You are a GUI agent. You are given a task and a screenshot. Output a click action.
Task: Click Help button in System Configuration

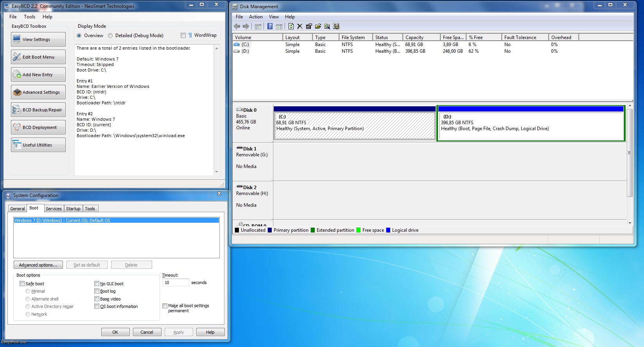click(x=210, y=332)
